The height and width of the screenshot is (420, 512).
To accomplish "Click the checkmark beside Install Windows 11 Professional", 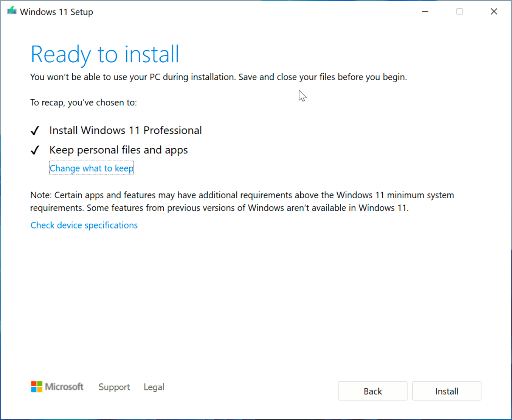I will tap(35, 131).
